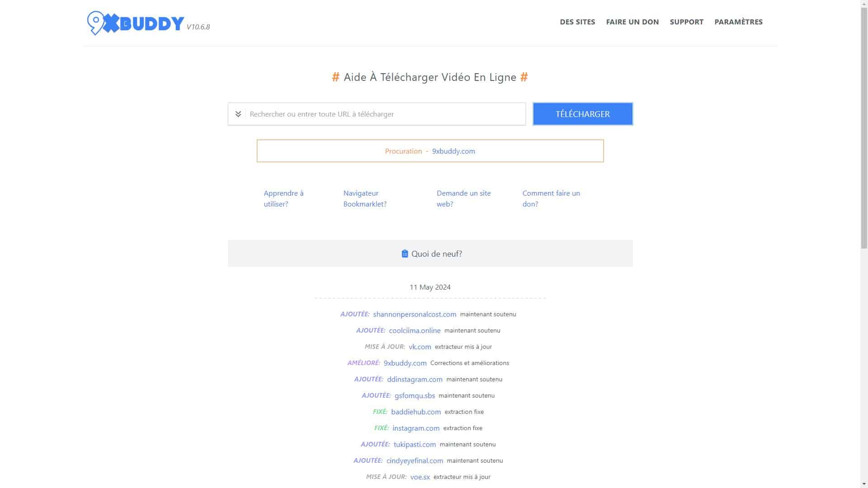Open the vk.com extractor link
The width and height of the screenshot is (868, 488).
pos(419,347)
